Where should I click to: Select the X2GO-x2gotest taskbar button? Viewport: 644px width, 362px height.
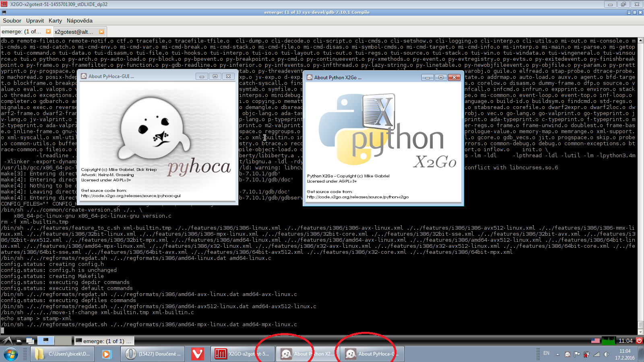click(x=243, y=354)
